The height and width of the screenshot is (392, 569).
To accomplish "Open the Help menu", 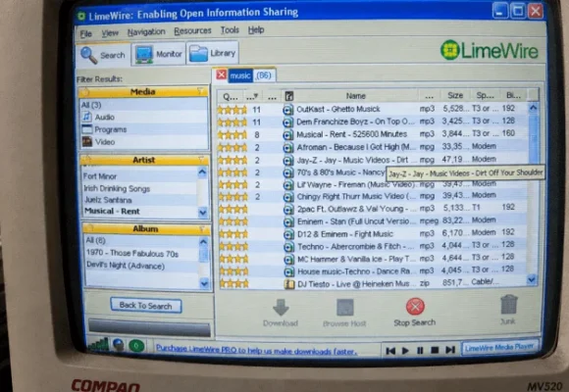I will (x=256, y=30).
